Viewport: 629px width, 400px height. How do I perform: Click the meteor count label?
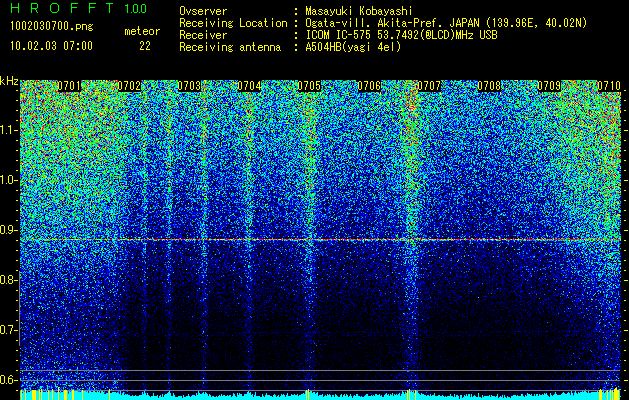pos(142,31)
